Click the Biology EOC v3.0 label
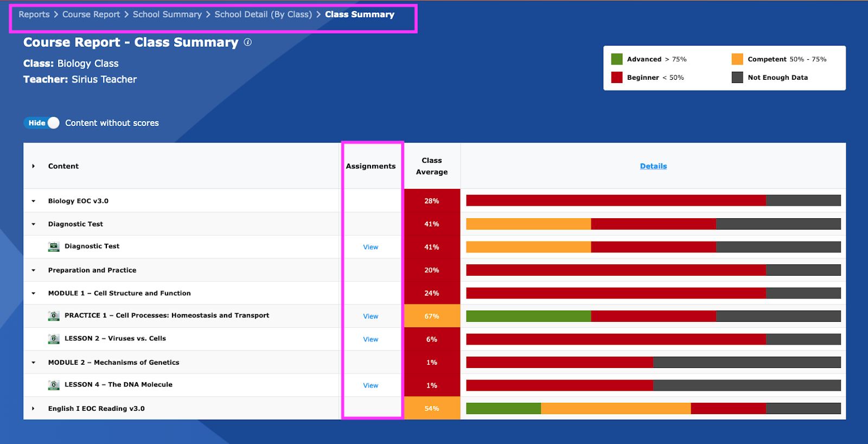The width and height of the screenshot is (868, 444). tap(78, 201)
